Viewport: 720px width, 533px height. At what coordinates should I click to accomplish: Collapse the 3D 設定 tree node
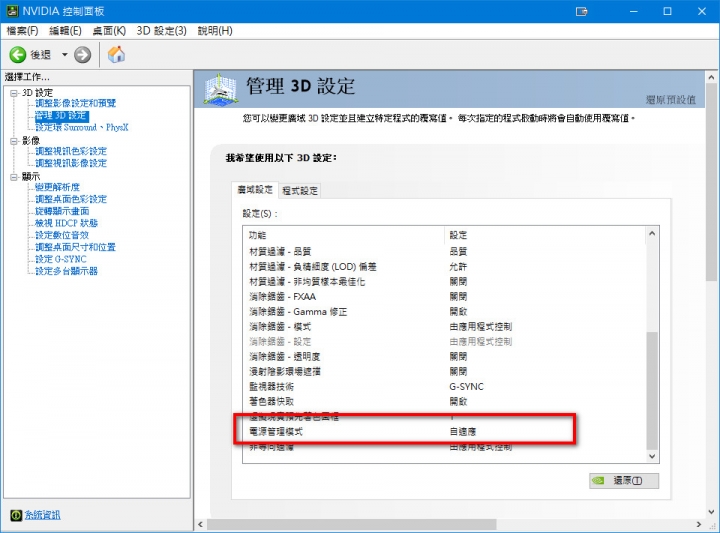(14, 93)
